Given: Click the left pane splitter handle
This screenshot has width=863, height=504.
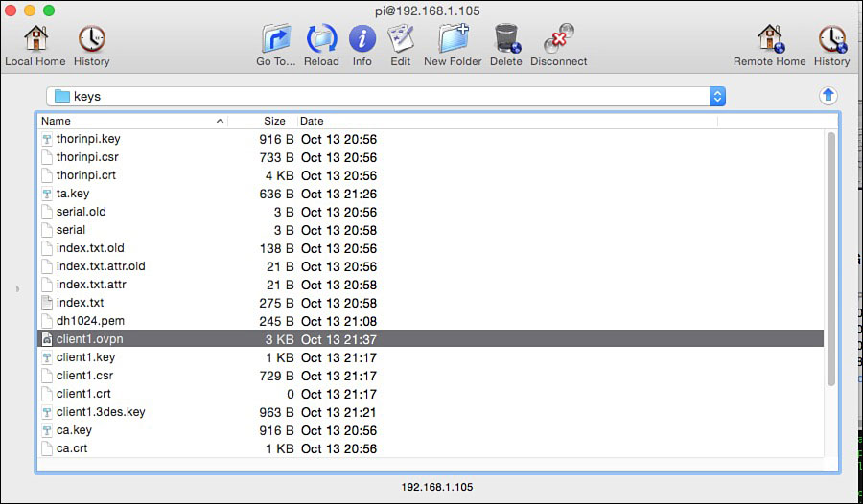Looking at the screenshot, I should point(17,288).
